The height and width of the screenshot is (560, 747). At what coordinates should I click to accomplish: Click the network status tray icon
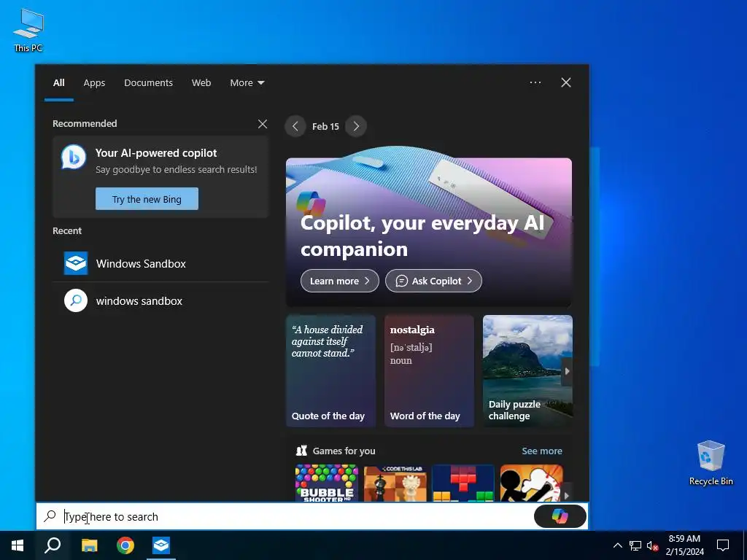pyautogui.click(x=635, y=545)
